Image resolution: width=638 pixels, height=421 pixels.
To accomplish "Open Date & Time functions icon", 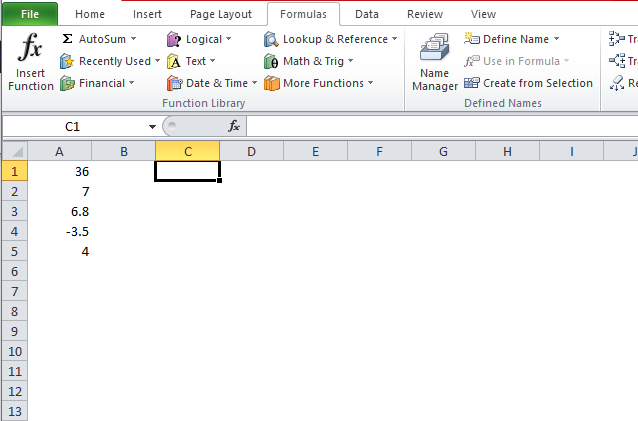I will [175, 83].
